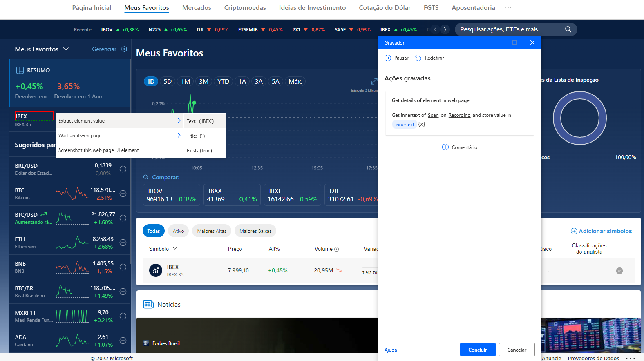Viewport: 644px width, 361px height.
Task: Select the YTD chart range
Action: 223,81
